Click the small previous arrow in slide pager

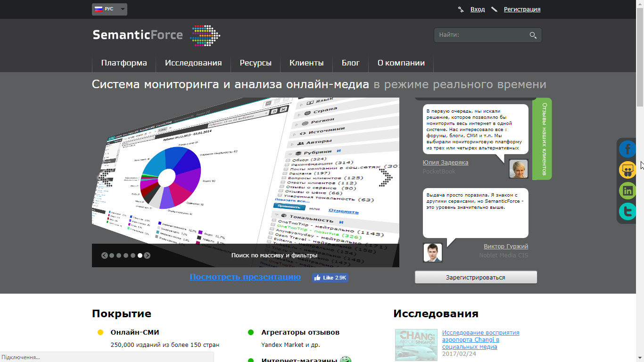click(105, 255)
